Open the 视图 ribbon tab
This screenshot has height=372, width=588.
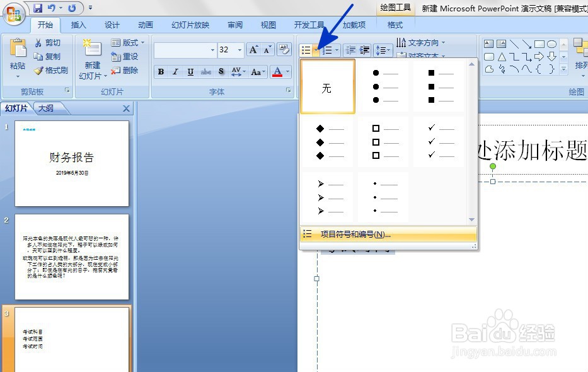(268, 25)
